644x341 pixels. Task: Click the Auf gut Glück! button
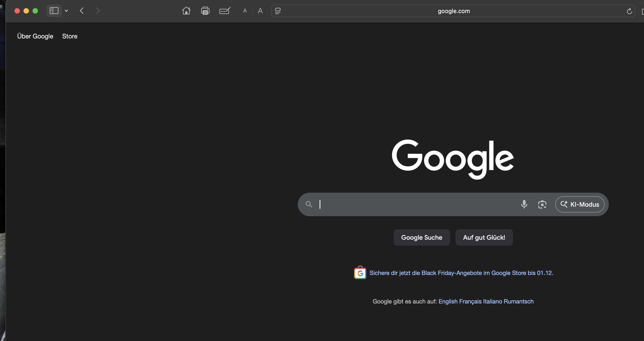tap(484, 237)
